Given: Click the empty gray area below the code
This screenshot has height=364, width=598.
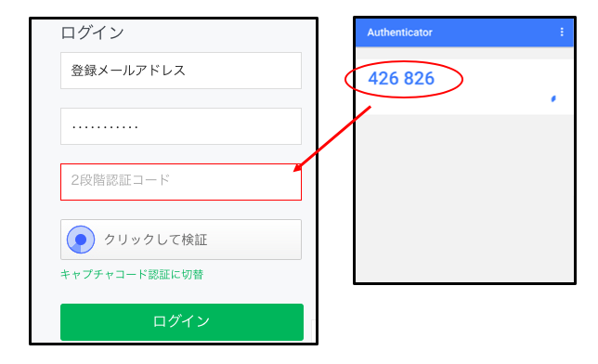Looking at the screenshot, I should point(464,198).
